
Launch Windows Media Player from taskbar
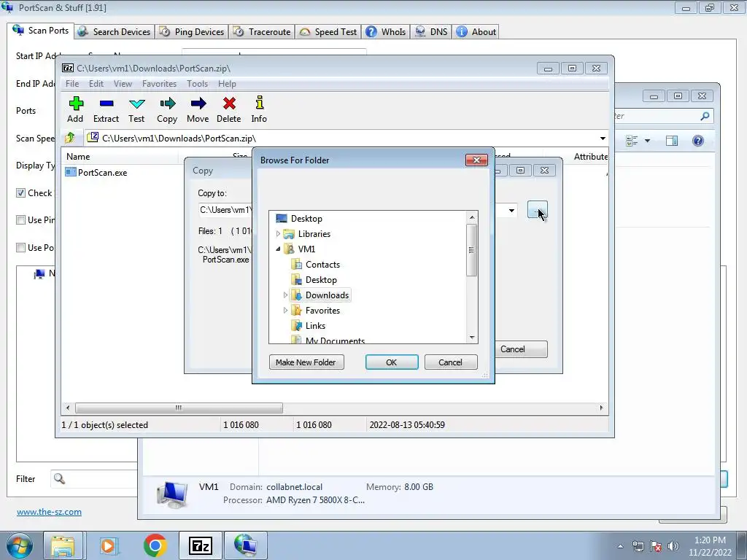(x=109, y=545)
